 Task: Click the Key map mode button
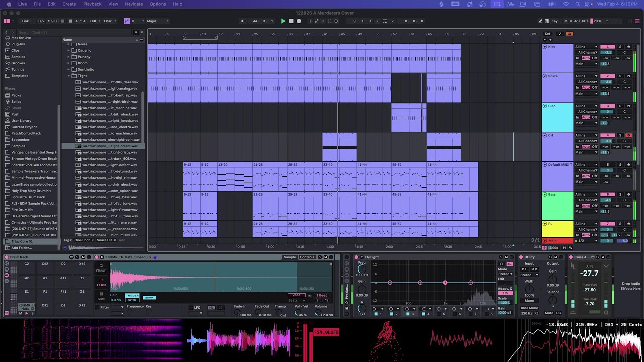pos(554,21)
